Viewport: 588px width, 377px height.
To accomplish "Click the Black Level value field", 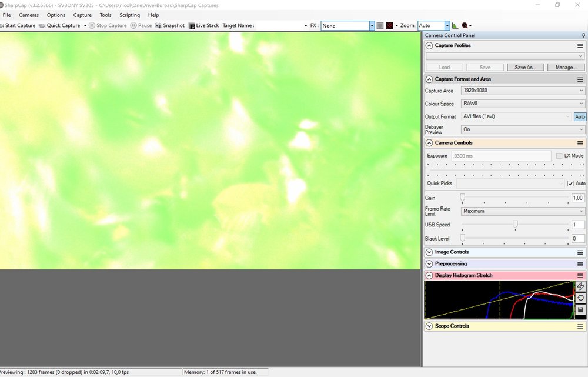I will (x=578, y=239).
